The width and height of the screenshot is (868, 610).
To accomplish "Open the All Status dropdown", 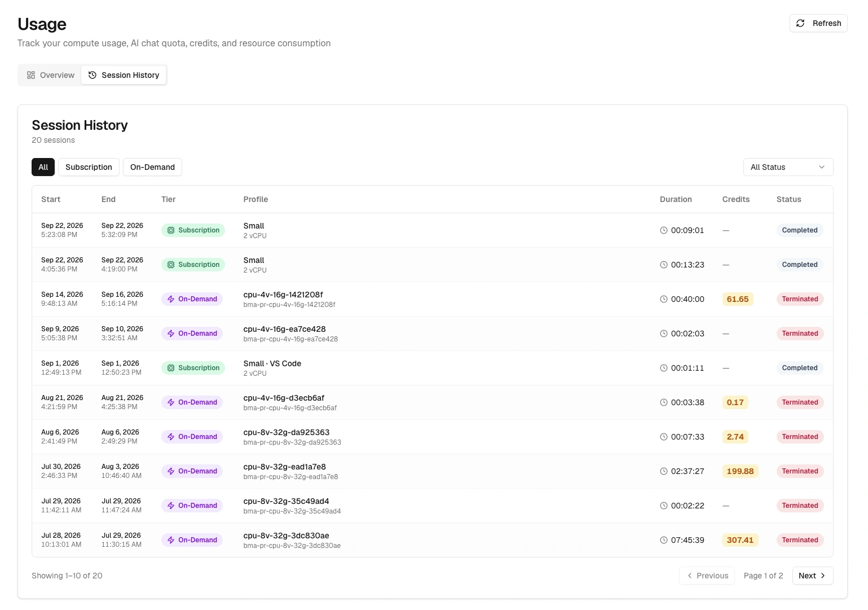I will point(788,167).
